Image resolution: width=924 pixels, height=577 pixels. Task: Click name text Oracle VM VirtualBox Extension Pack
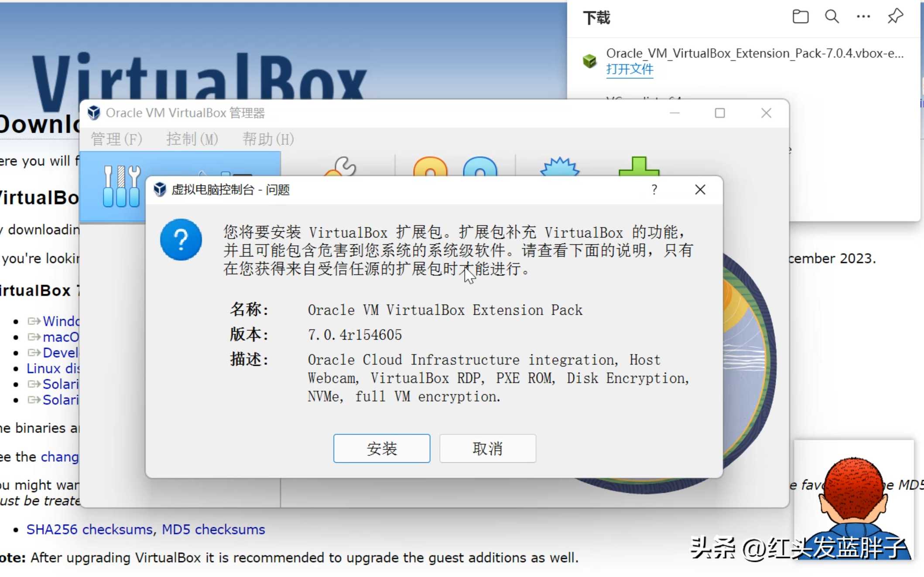[x=445, y=310]
